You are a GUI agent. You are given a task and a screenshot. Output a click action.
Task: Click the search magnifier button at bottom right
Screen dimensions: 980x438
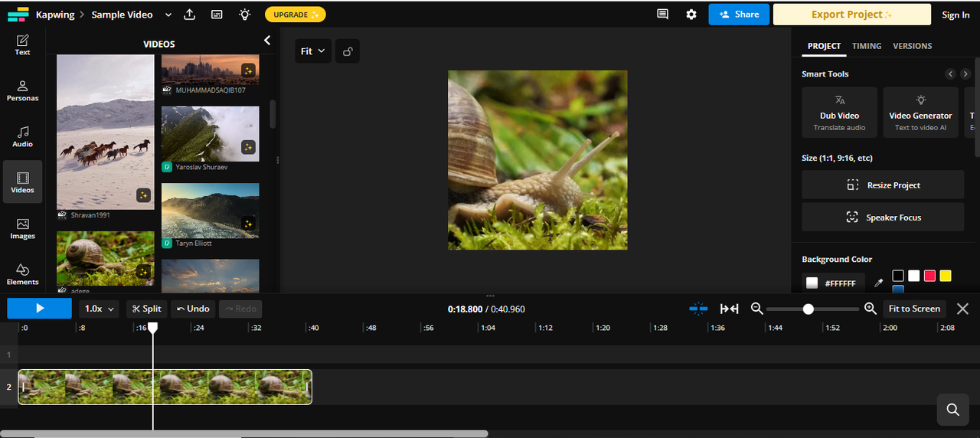pyautogui.click(x=953, y=410)
